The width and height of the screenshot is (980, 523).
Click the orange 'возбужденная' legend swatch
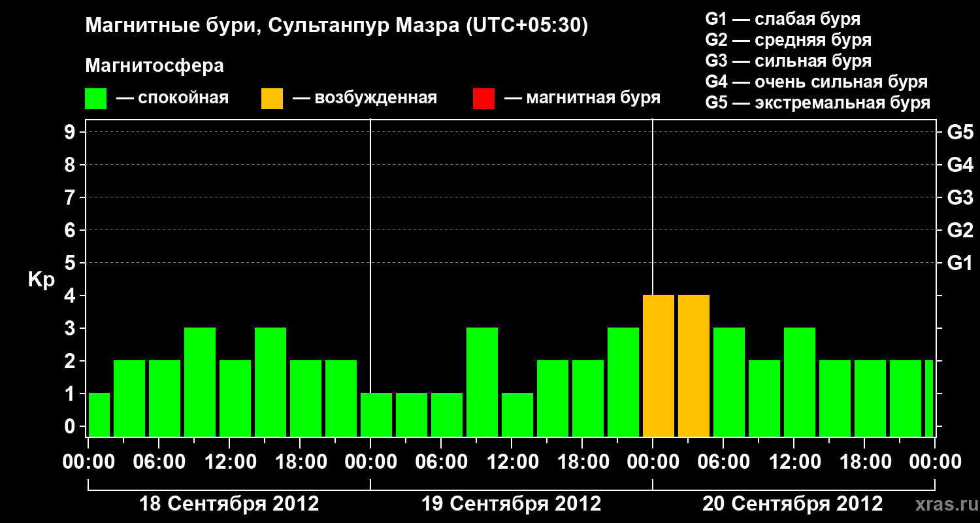tap(272, 99)
